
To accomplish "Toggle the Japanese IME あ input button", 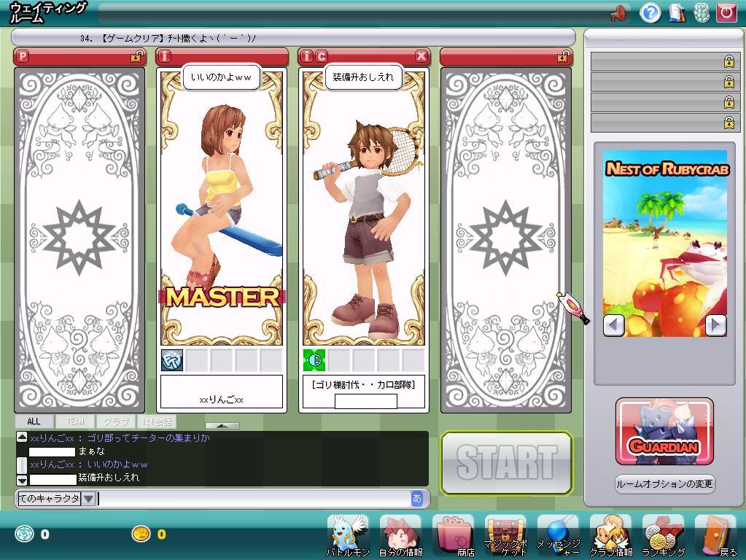I will (417, 499).
